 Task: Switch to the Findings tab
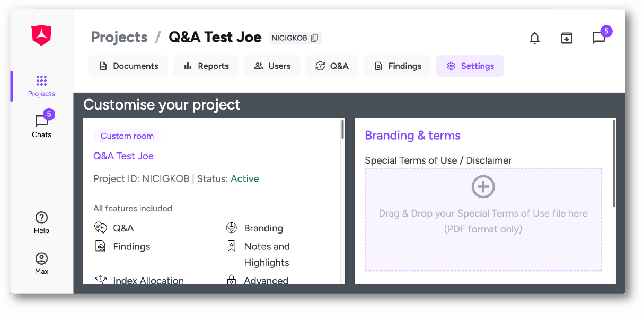click(x=398, y=66)
